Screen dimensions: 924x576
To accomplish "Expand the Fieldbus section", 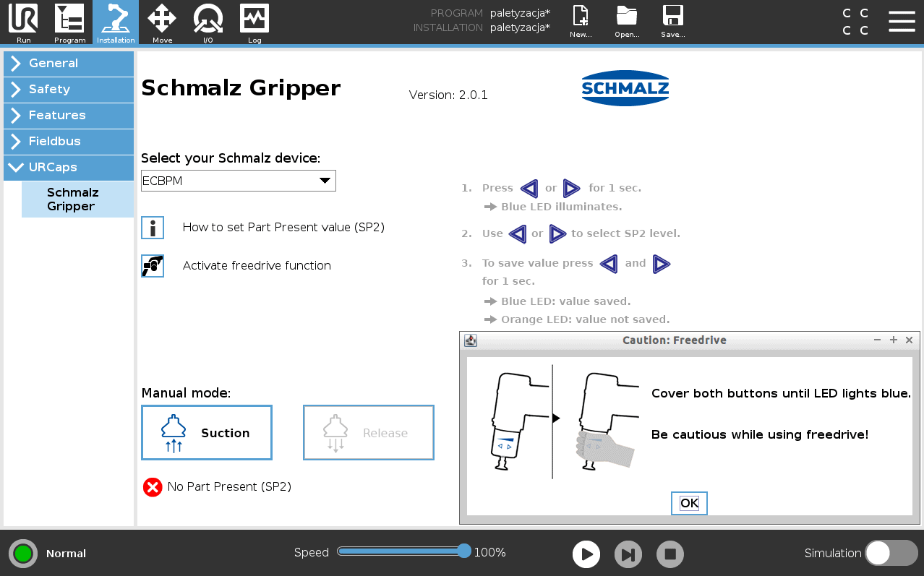I will click(x=69, y=142).
